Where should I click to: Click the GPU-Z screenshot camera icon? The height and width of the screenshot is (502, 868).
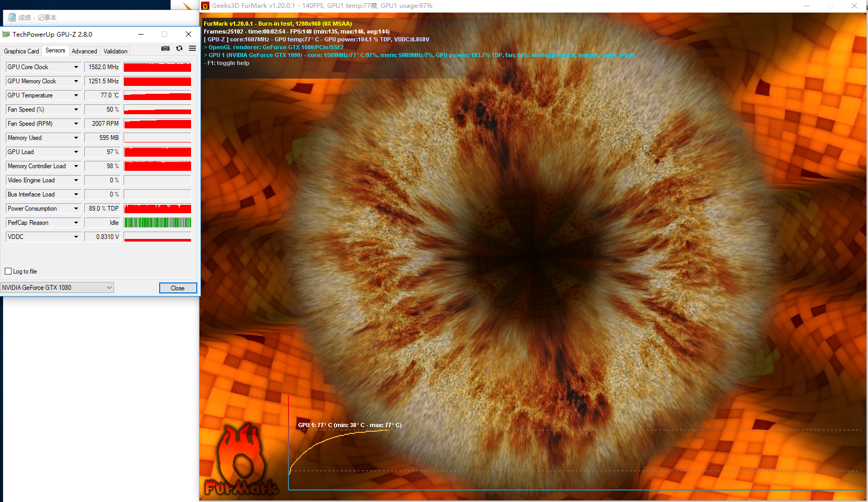pyautogui.click(x=165, y=48)
